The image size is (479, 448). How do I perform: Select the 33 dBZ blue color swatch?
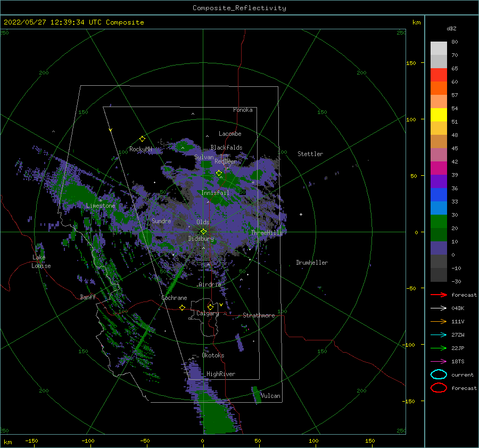[x=439, y=208]
